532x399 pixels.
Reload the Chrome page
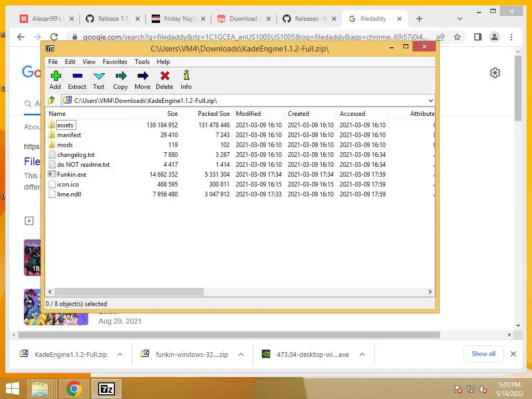54,37
